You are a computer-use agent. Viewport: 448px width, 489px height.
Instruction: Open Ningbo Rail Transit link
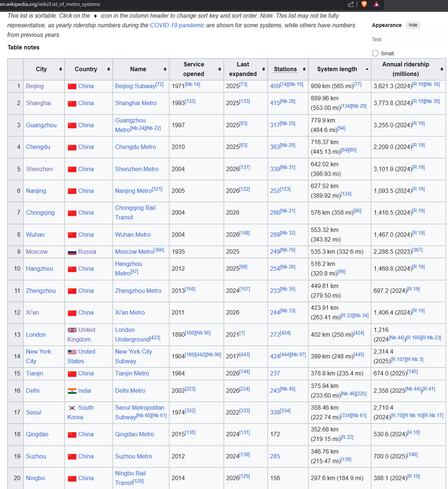point(130,478)
